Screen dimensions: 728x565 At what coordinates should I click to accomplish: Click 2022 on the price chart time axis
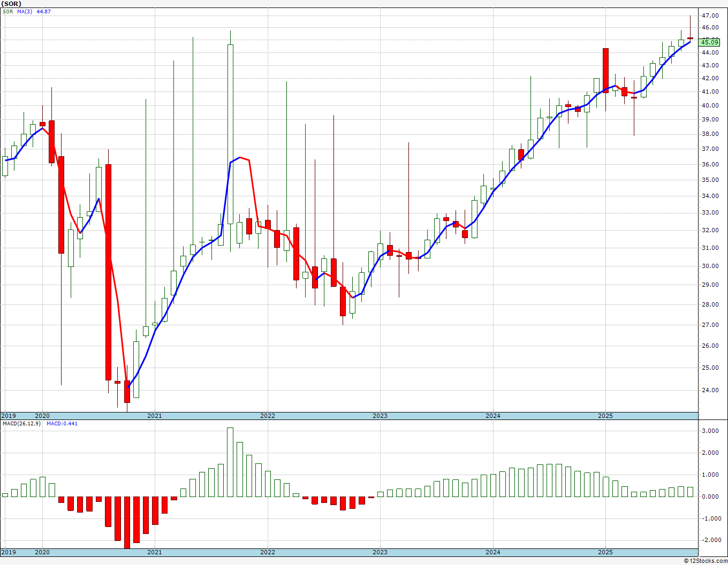268,416
